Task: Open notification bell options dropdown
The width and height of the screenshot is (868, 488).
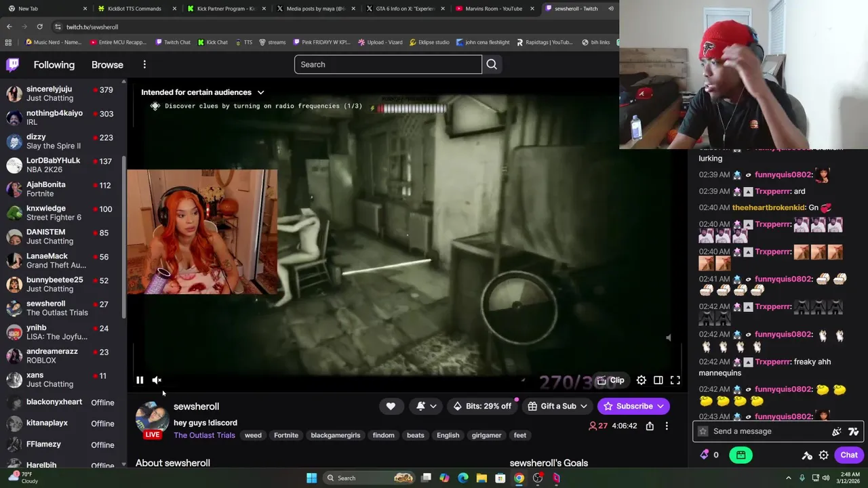Action: point(426,406)
